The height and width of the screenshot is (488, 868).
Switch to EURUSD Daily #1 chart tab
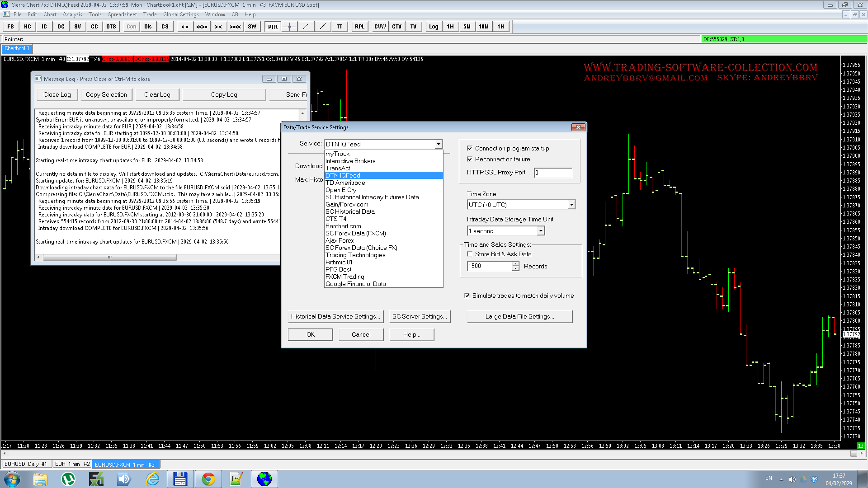point(26,464)
